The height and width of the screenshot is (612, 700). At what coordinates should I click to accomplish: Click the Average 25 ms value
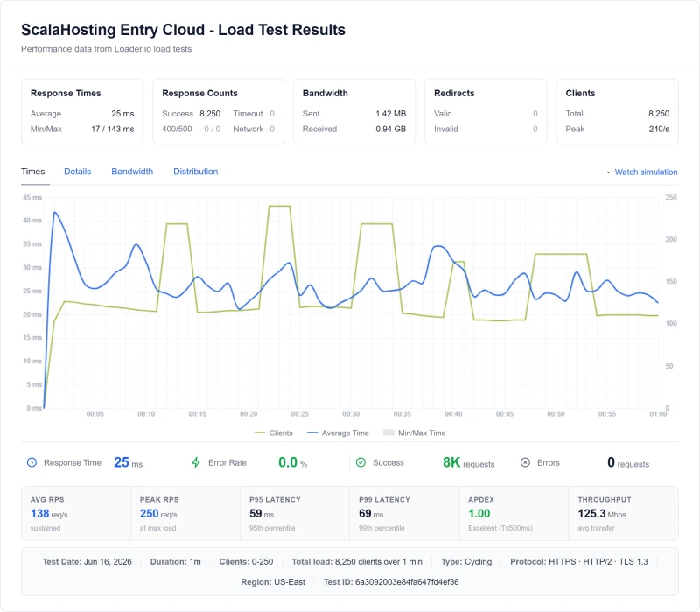tap(122, 114)
